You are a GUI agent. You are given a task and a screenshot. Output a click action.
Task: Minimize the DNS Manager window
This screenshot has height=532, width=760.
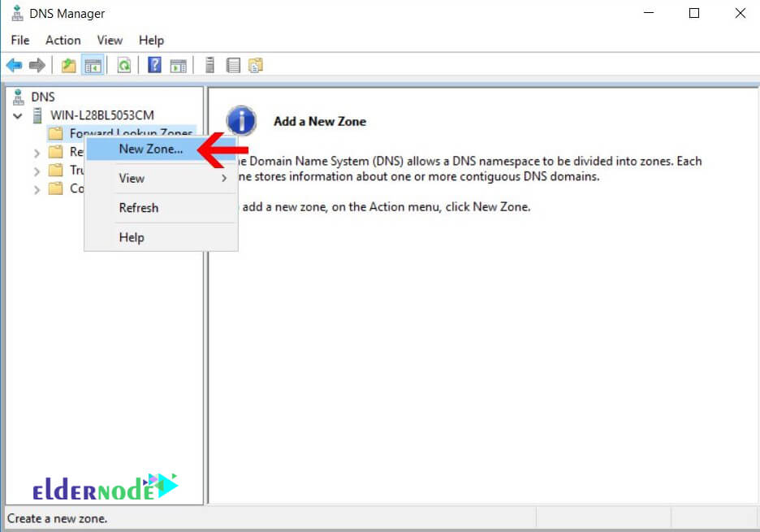[649, 13]
